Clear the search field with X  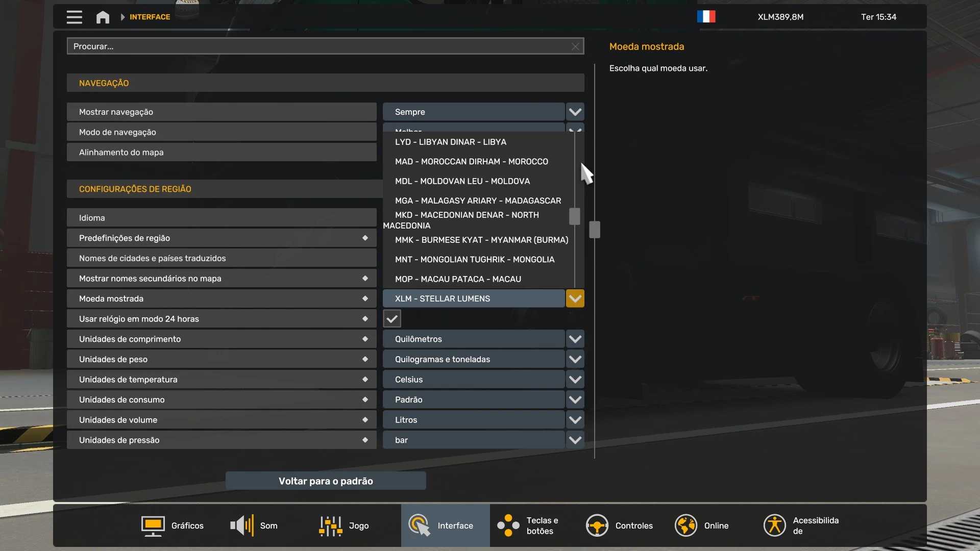click(575, 46)
